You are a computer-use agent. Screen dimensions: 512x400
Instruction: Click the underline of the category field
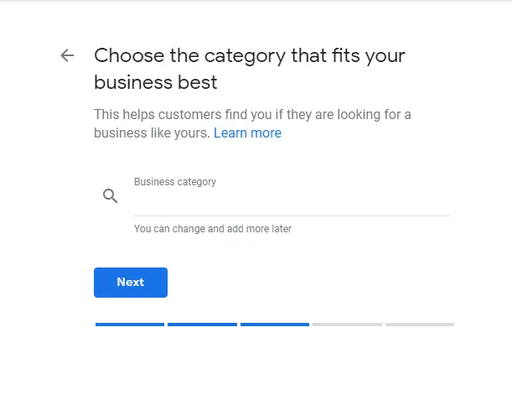pyautogui.click(x=292, y=216)
